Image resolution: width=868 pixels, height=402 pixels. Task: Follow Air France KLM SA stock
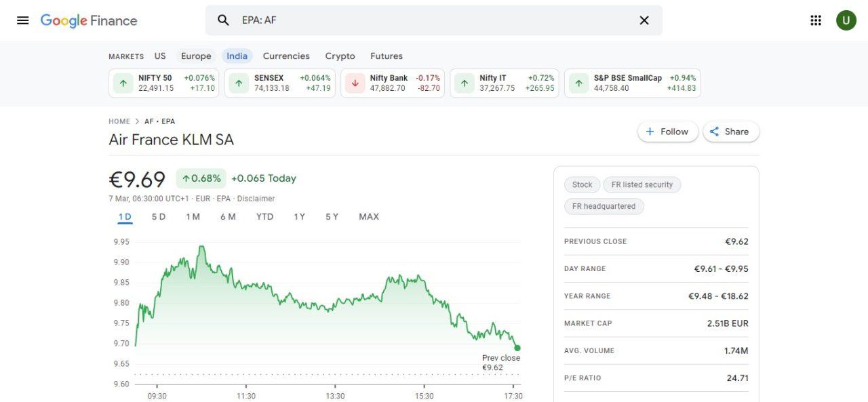(x=667, y=132)
